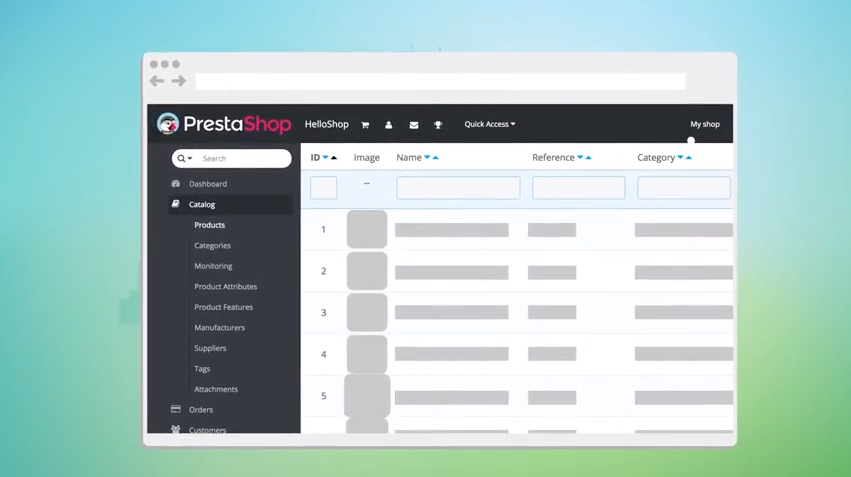Open the trophy icon in header
The width and height of the screenshot is (851, 477).
coord(438,125)
